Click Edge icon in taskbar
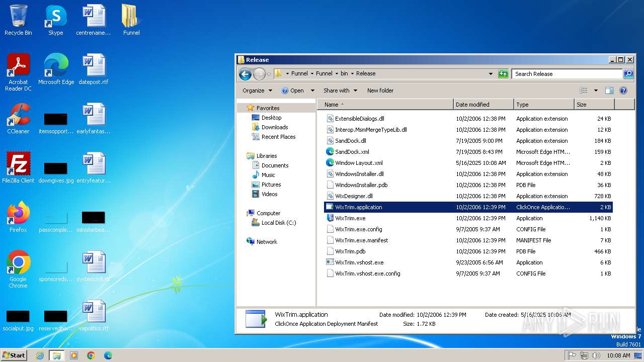Viewport: 644px width, 362px height. (108, 355)
